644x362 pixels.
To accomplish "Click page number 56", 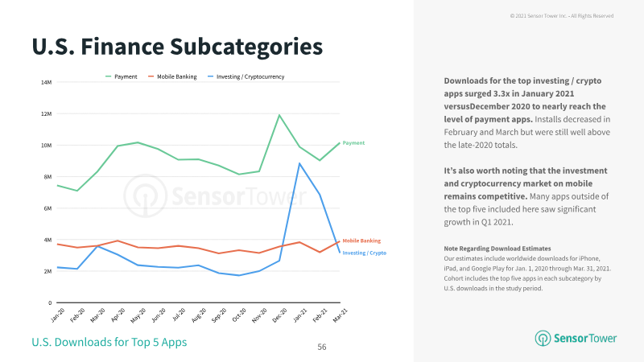I will coord(322,347).
